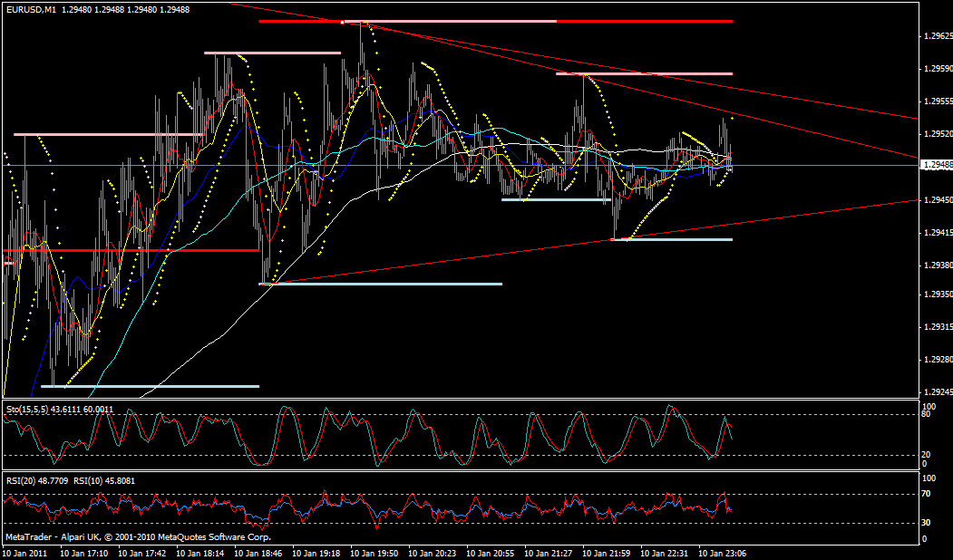Select the 1.29245 price scale label

tap(936, 393)
